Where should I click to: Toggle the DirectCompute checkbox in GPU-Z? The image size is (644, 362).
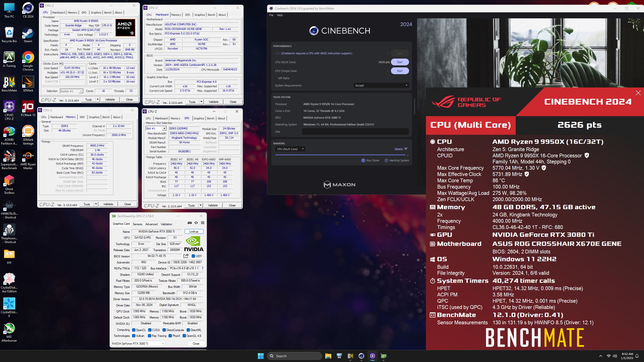[164, 330]
